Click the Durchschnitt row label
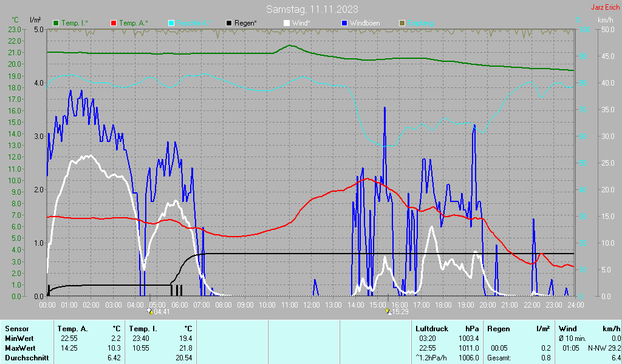This screenshot has height=364, width=622. point(27,358)
